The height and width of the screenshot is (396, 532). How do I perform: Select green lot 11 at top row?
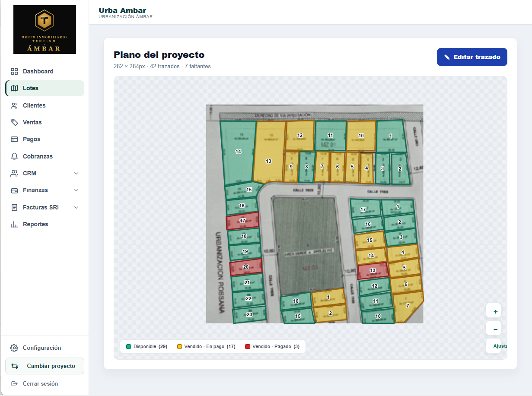tap(330, 135)
